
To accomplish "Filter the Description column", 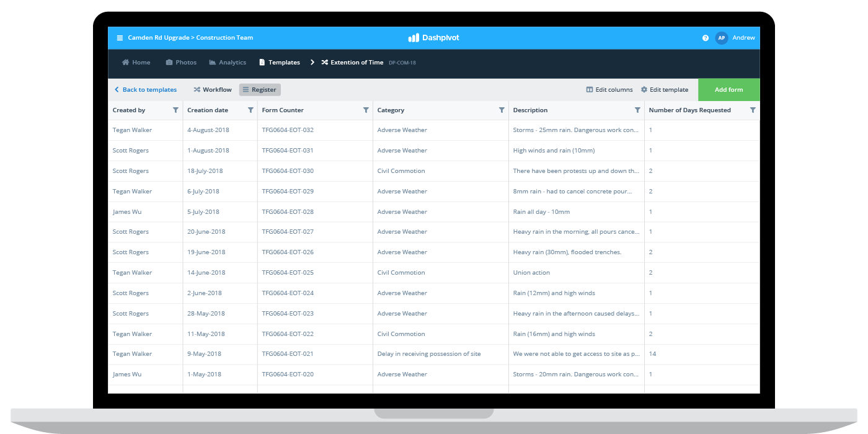I will coord(637,110).
